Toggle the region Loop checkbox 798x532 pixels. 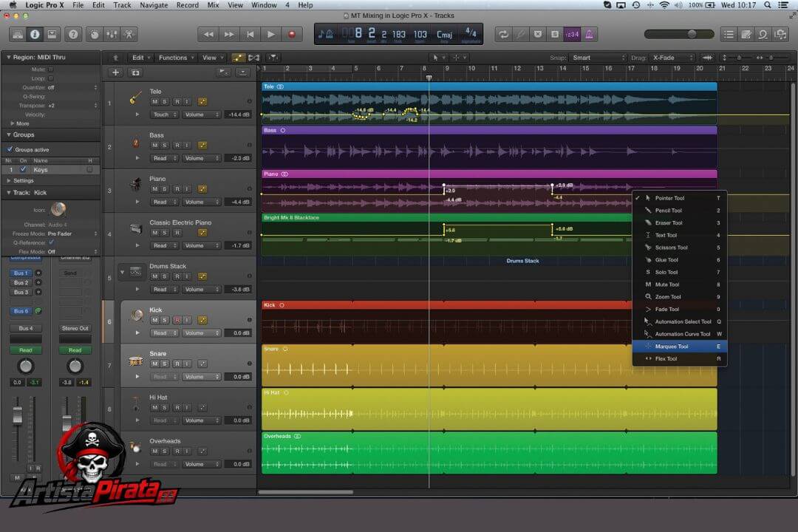pos(50,78)
